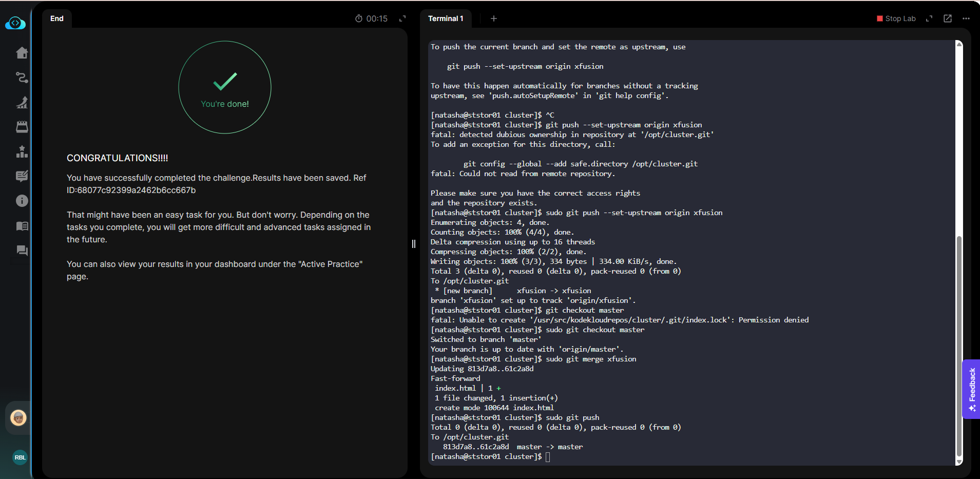Click the KodeKloud cloud logo
The width and height of the screenshot is (980, 479).
coord(15,23)
